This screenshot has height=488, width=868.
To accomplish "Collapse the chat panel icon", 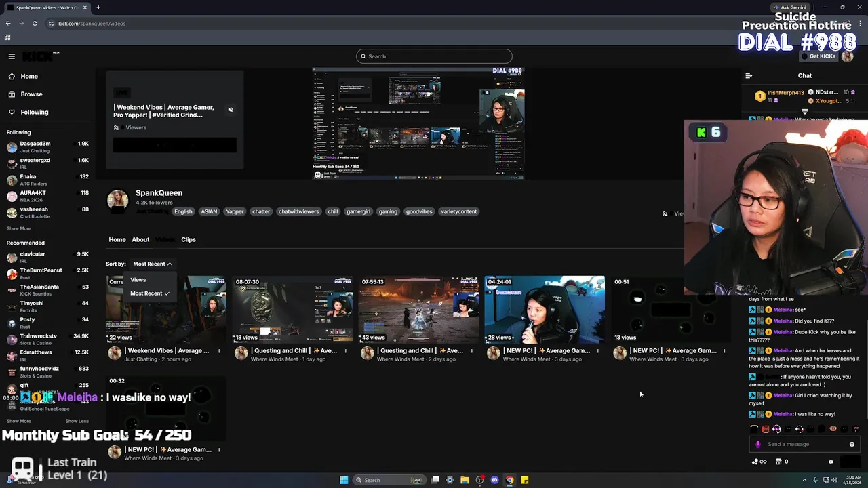I will click(749, 76).
